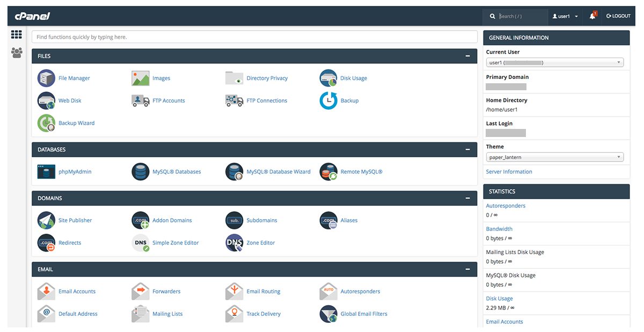Launch the Backup Wizard icon
Image resolution: width=644 pixels, height=332 pixels.
[x=46, y=123]
